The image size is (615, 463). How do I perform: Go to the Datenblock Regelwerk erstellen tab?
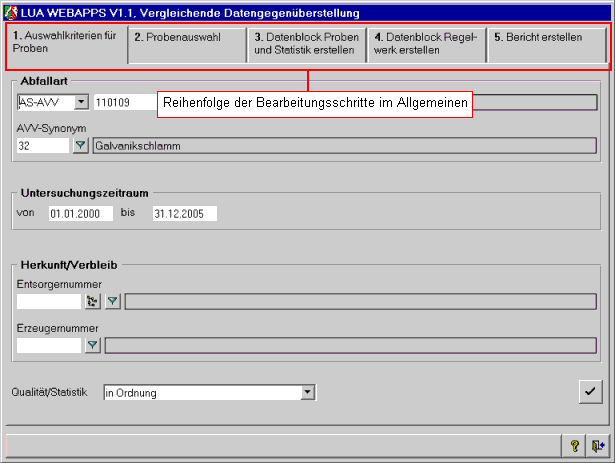point(427,45)
